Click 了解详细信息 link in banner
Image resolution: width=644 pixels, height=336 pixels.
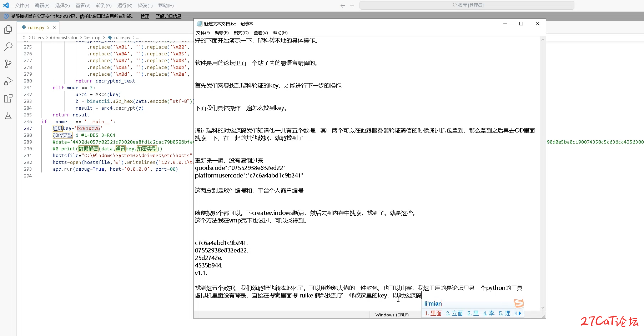168,16
